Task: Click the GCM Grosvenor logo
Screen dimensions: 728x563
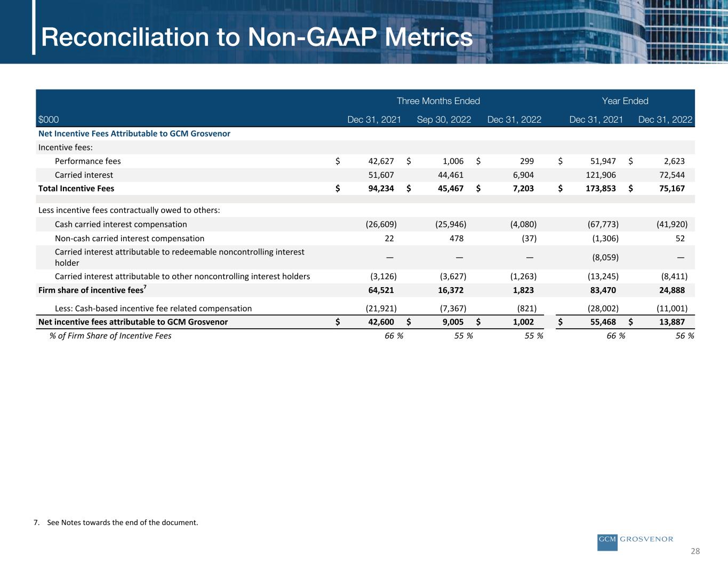Action: (635, 540)
